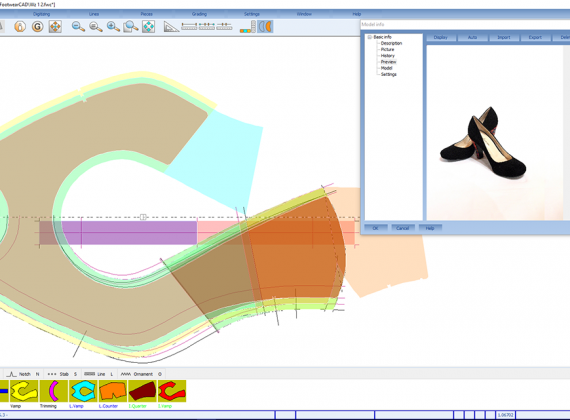Viewport: 570px width, 420px height.
Task: Click the Export button in Model info
Action: (x=535, y=37)
